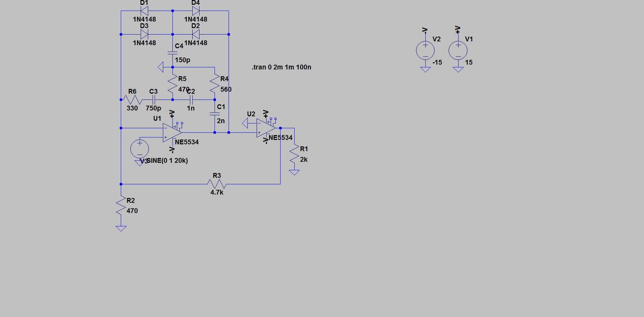644x317 pixels.
Task: Click the 1N4148 label under D4
Action: [x=196, y=19]
